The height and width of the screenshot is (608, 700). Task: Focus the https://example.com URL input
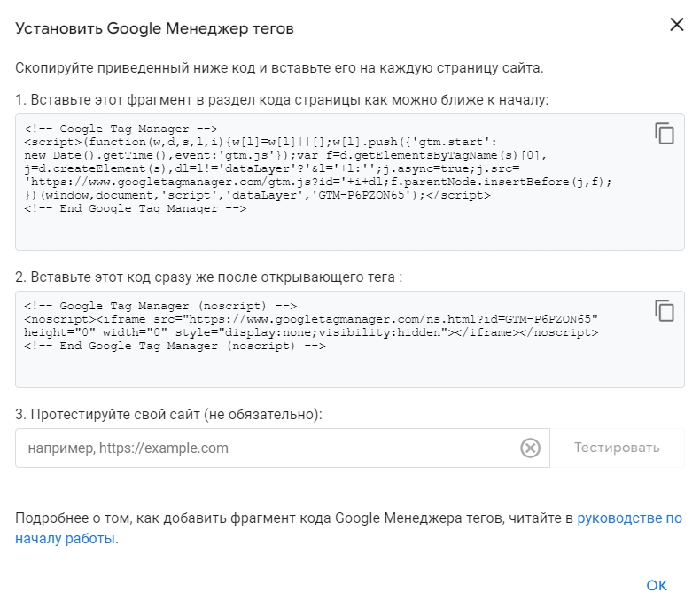tap(268, 448)
